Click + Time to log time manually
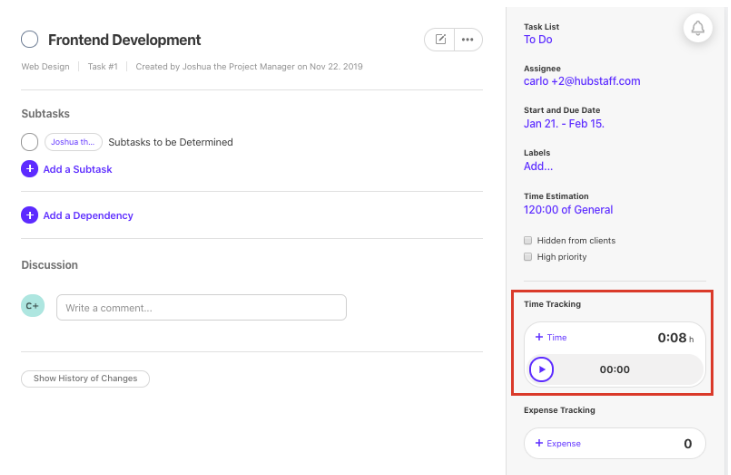This screenshot has height=475, width=731. pos(551,338)
